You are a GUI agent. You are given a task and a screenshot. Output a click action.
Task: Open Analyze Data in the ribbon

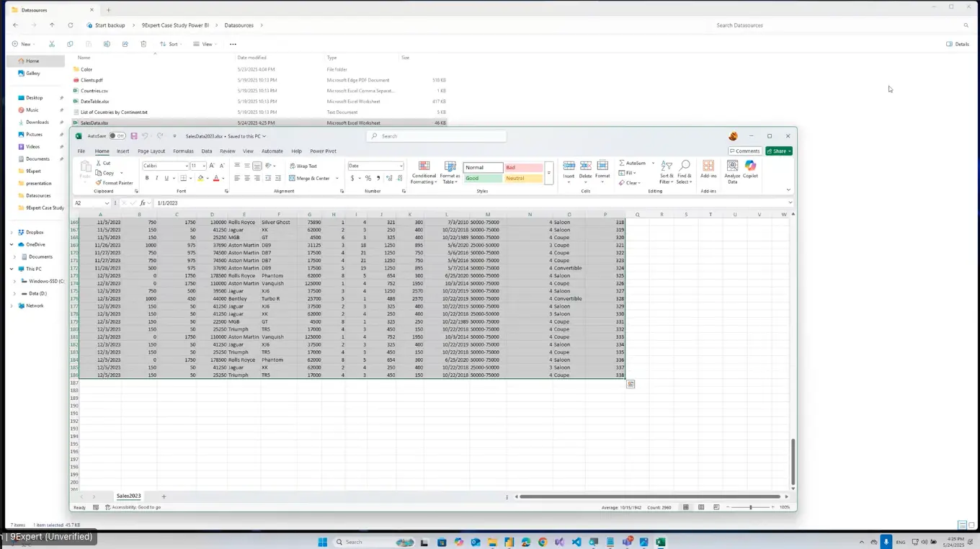tap(732, 172)
